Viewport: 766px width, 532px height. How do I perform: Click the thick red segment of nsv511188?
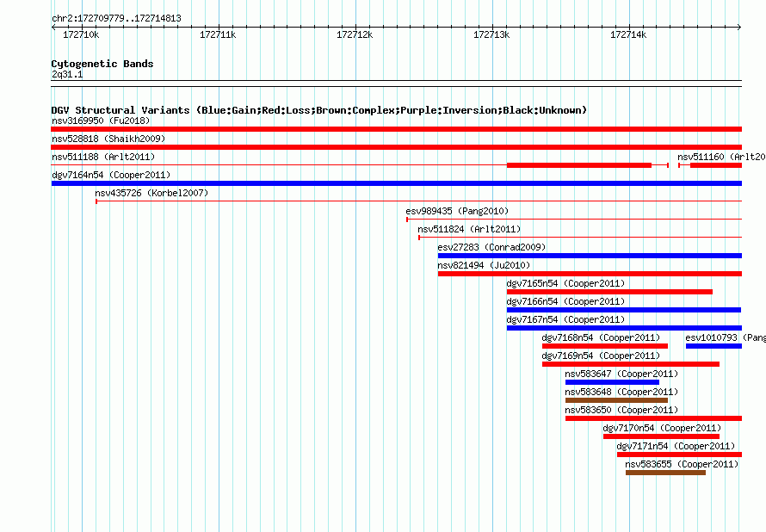(x=579, y=165)
